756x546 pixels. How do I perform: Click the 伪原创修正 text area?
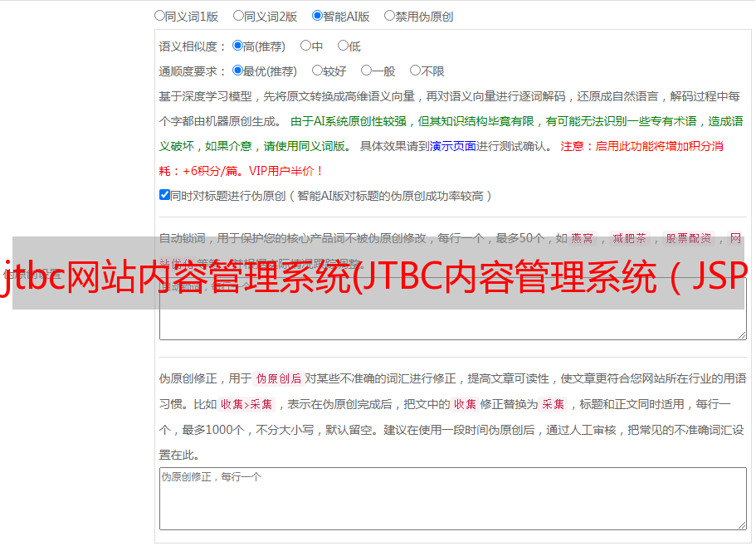(x=453, y=499)
